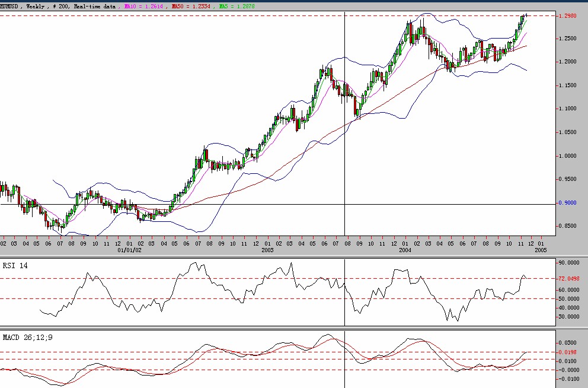Click the 0.8500 price axis label

[x=567, y=226]
